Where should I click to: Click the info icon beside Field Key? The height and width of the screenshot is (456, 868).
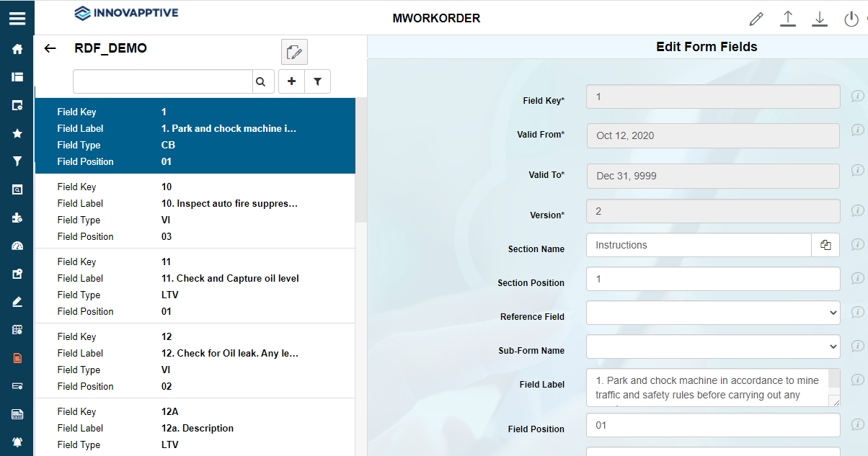point(858,96)
